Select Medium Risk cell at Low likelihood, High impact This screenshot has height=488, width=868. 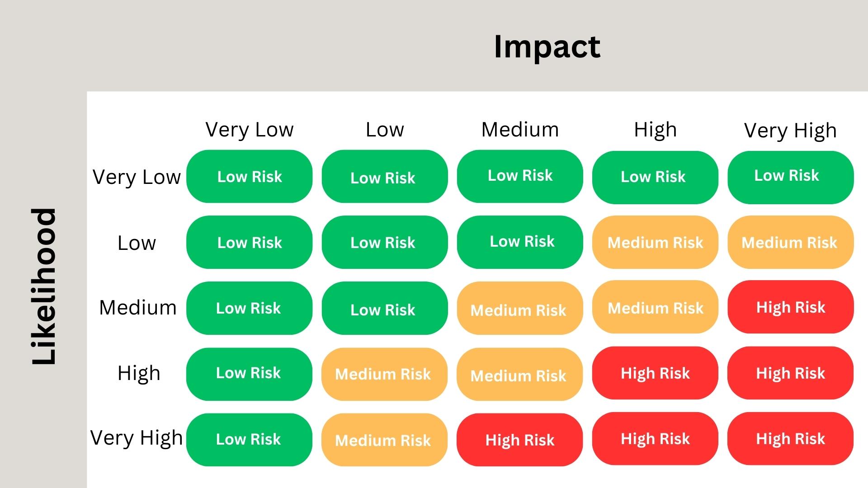pyautogui.click(x=655, y=242)
